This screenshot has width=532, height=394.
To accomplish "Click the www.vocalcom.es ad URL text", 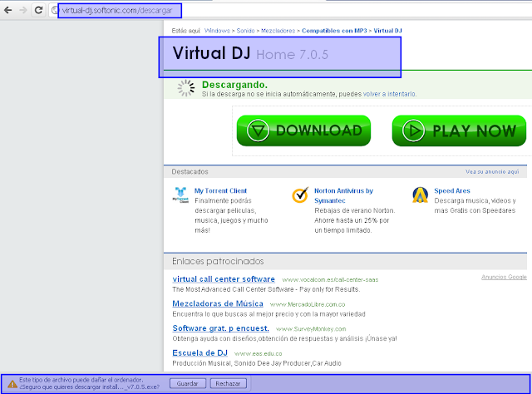I will point(330,280).
